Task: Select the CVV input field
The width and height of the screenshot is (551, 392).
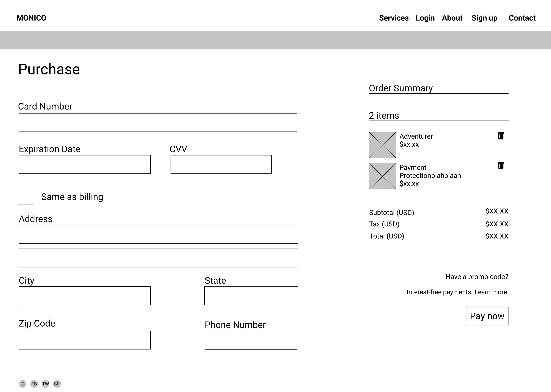Action: tap(221, 164)
